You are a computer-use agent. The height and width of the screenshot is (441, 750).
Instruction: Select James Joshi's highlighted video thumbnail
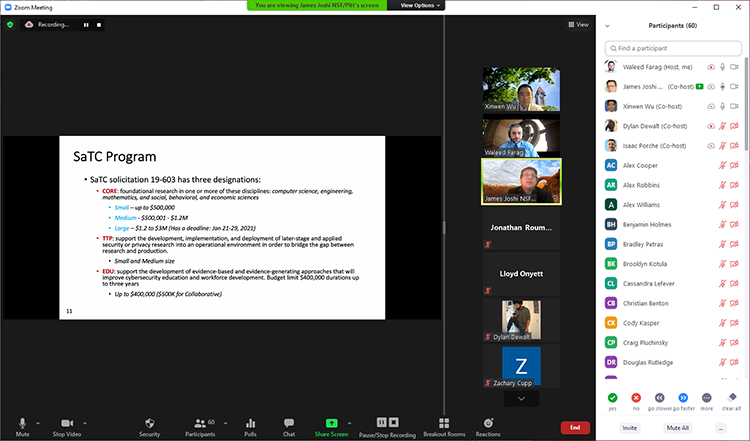[x=521, y=181]
